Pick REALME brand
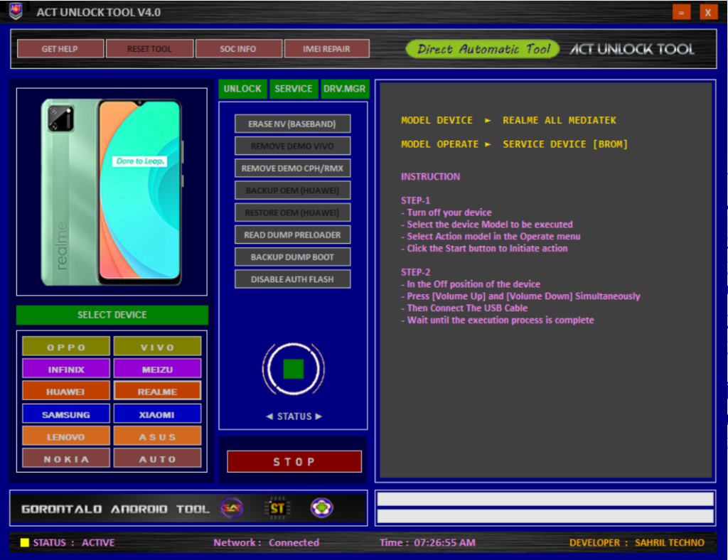 pos(157,391)
